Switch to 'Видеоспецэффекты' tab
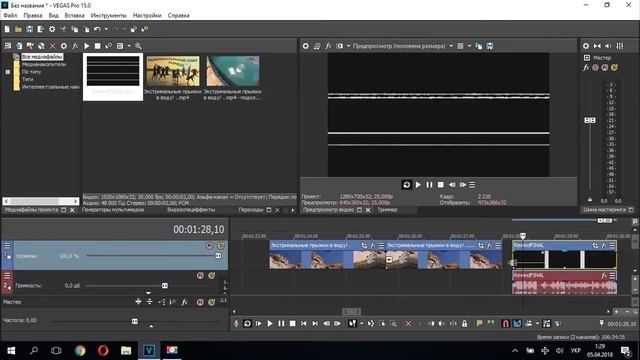 coord(191,210)
